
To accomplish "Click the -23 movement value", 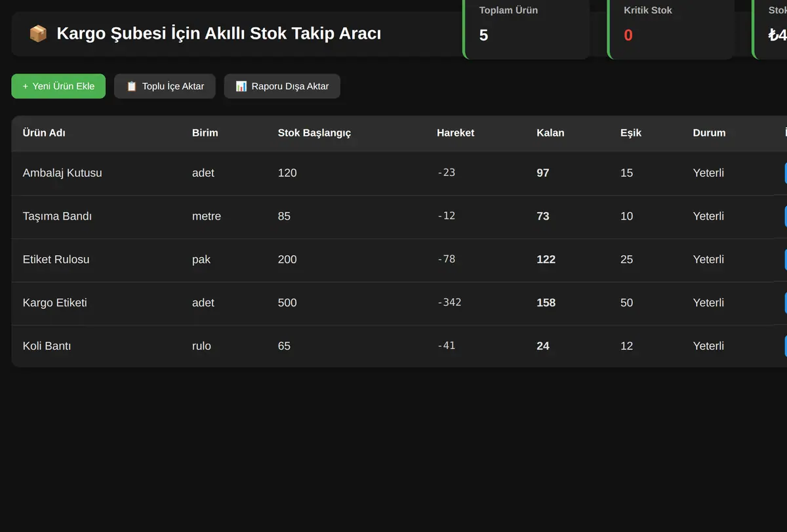I will [x=446, y=173].
